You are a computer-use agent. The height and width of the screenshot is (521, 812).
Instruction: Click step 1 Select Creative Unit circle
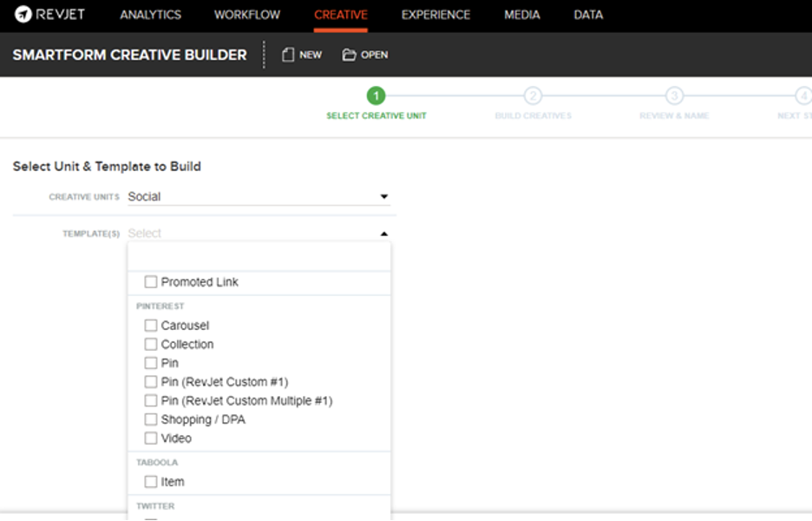point(376,96)
